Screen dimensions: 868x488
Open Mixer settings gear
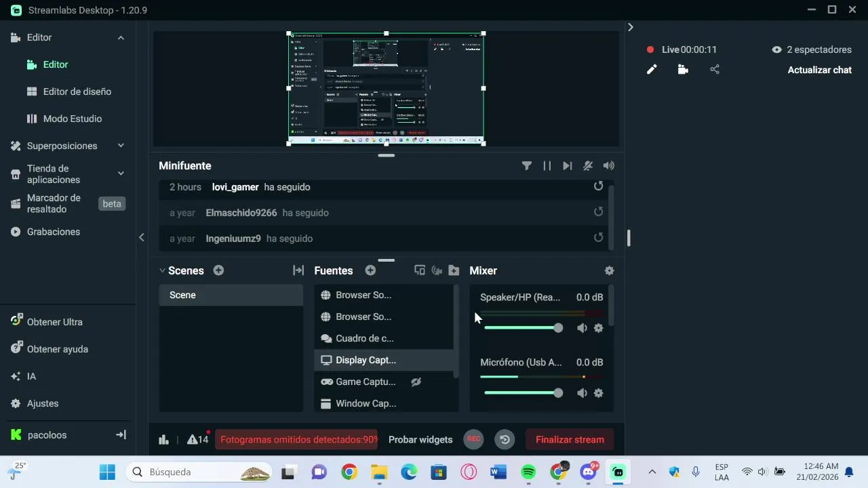[609, 270]
